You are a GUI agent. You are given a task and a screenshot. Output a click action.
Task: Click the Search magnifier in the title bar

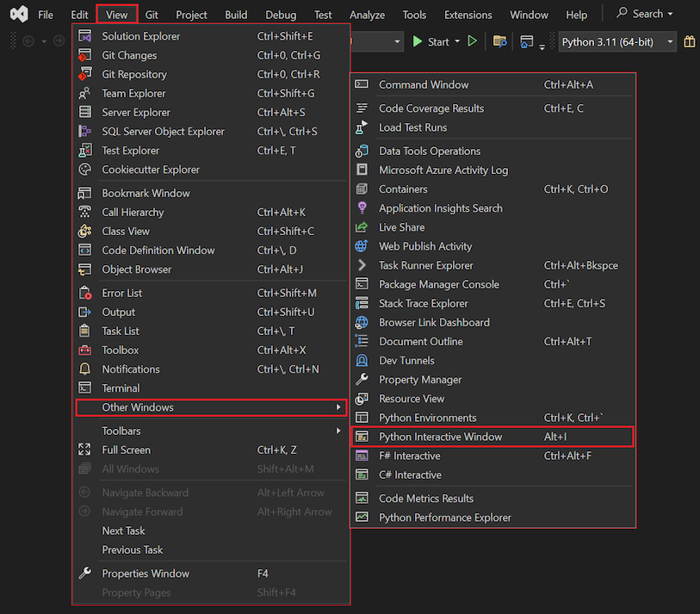tap(622, 14)
